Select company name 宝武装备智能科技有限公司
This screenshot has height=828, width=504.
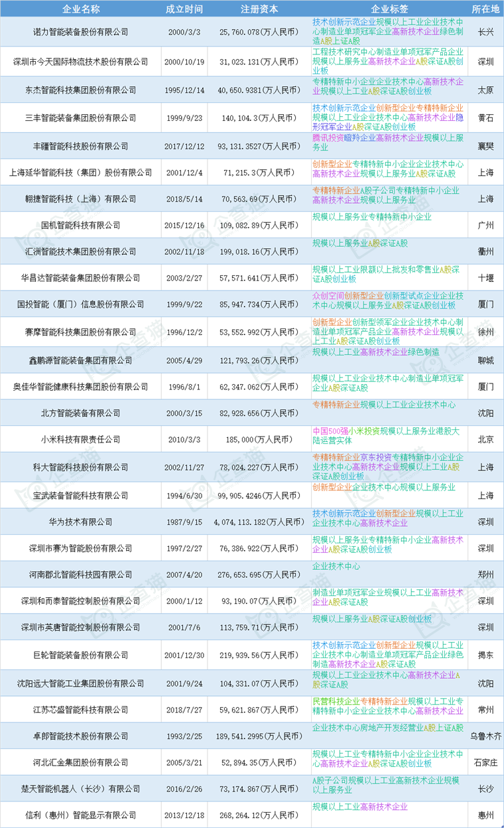coord(81,495)
